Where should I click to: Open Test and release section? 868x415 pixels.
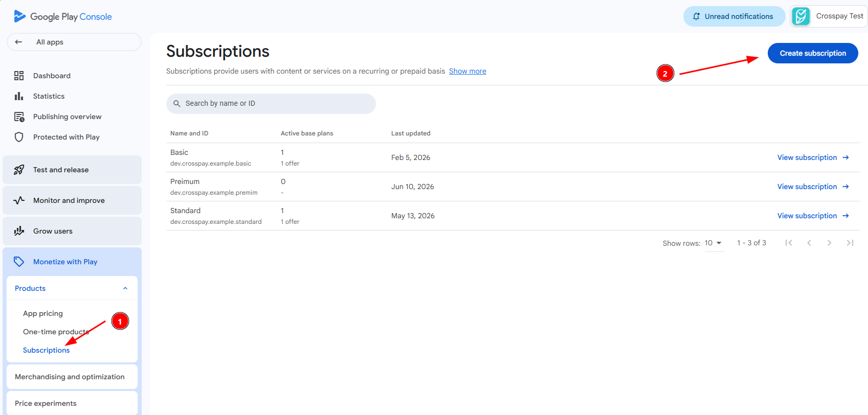[72, 170]
